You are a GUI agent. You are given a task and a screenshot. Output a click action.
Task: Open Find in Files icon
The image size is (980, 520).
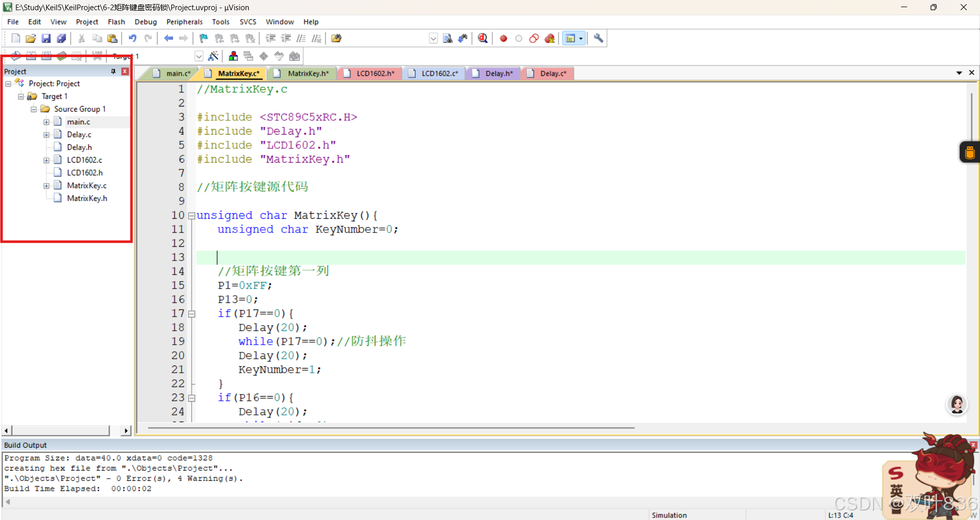[x=336, y=38]
